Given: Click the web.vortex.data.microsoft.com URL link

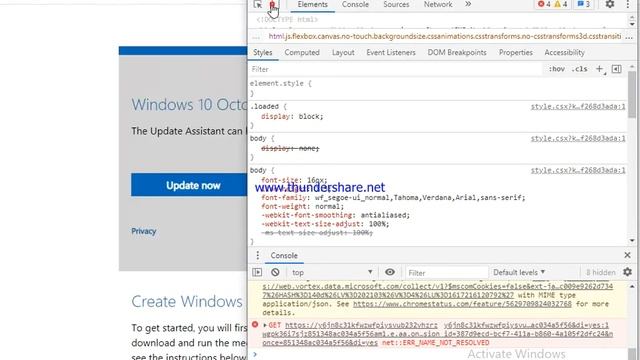Looking at the screenshot, I should (x=438, y=291).
